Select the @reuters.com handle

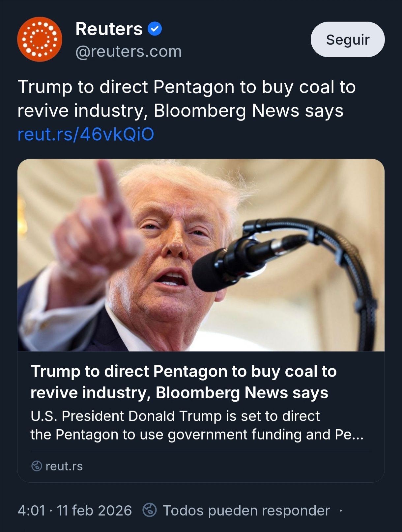coord(129,51)
